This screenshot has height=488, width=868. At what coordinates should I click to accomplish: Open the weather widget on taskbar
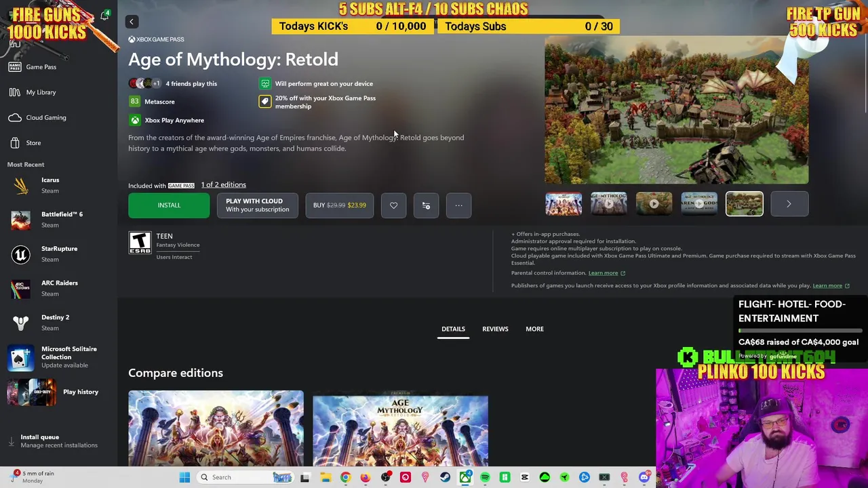pos(33,477)
